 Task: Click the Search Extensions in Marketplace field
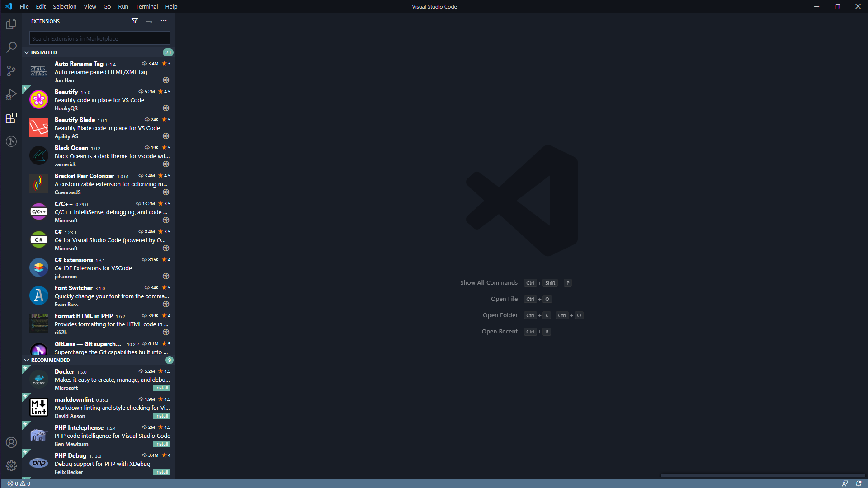coord(99,38)
